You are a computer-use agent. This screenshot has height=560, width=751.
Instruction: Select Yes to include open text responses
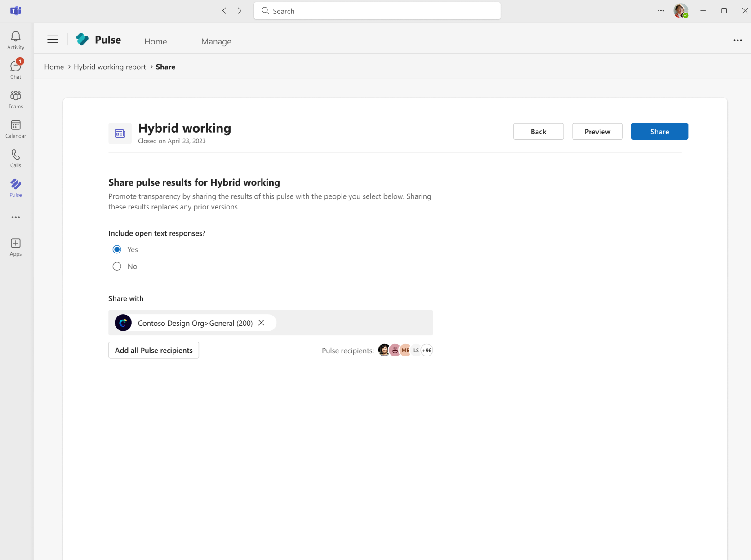point(116,249)
